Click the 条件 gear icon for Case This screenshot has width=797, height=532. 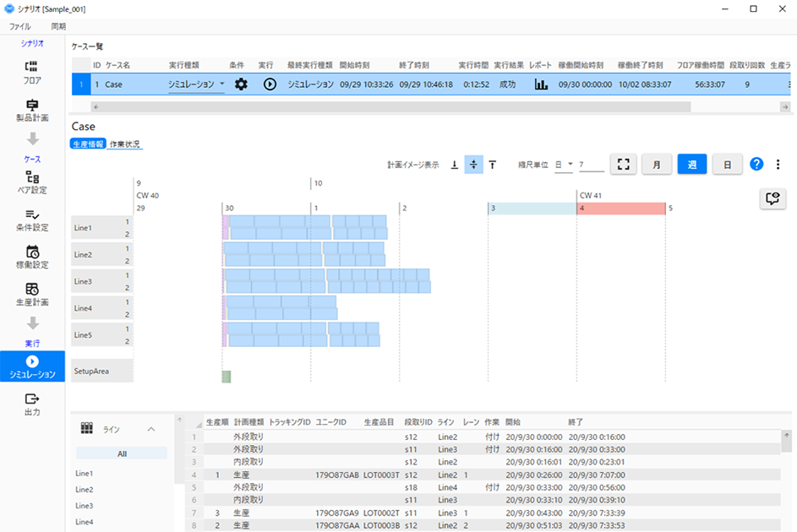click(241, 84)
